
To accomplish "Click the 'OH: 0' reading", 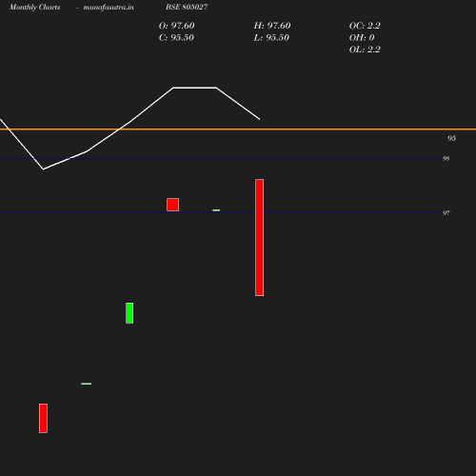I will click(x=362, y=37).
